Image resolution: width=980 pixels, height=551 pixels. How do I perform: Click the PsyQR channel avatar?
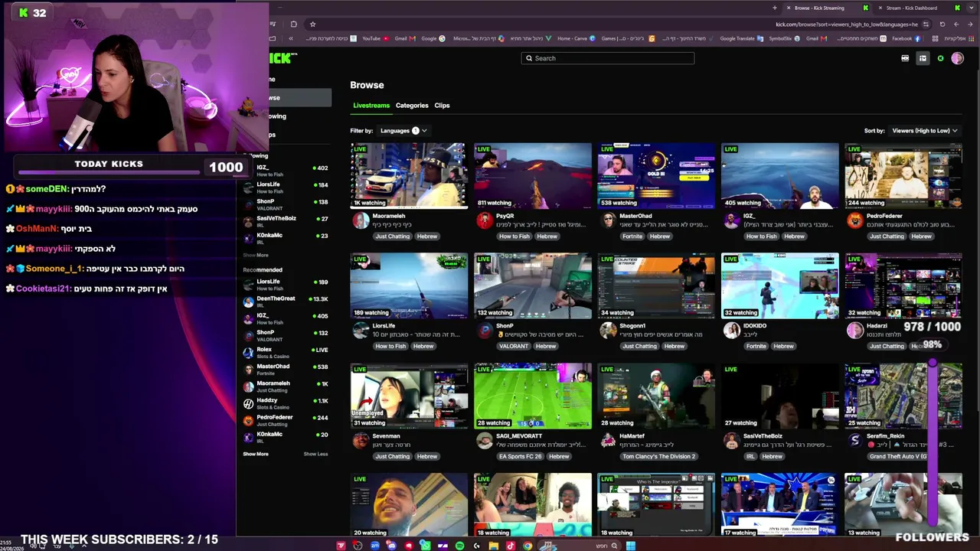click(484, 220)
